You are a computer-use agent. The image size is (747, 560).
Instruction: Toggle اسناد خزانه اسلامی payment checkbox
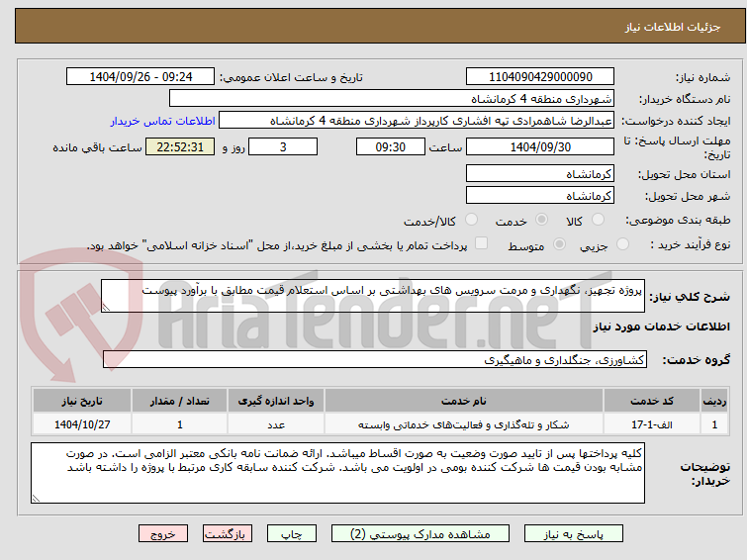(x=482, y=243)
